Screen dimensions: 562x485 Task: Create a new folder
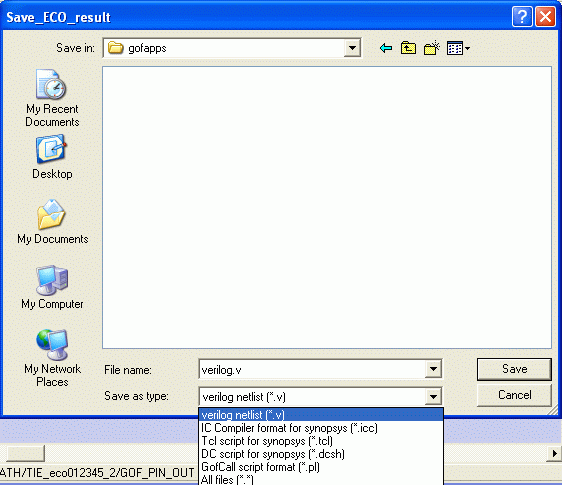pyautogui.click(x=432, y=48)
